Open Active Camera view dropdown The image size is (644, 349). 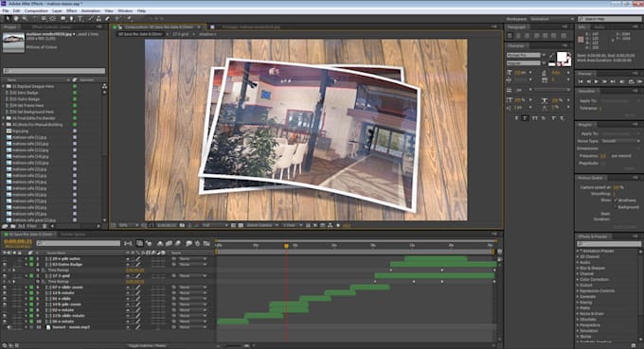coord(261,225)
